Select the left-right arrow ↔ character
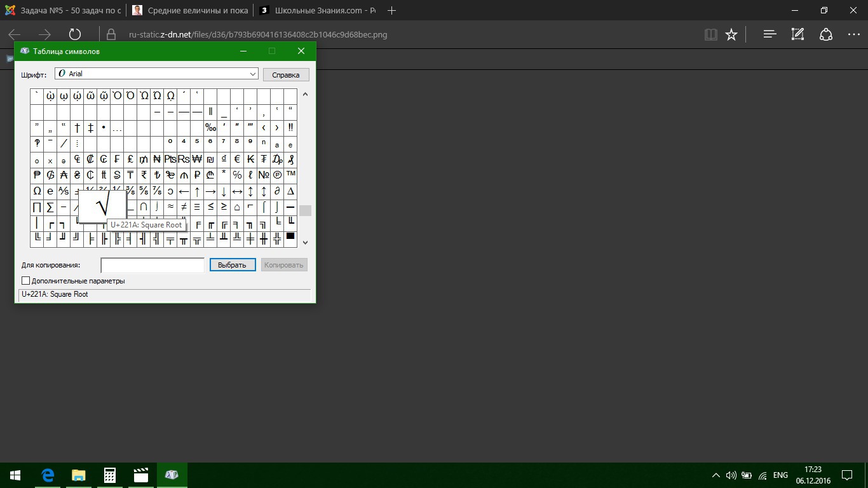The width and height of the screenshot is (868, 488). pyautogui.click(x=237, y=191)
